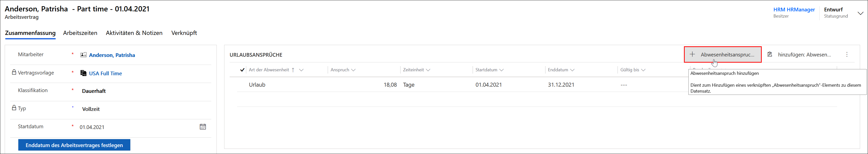Open the Zeiteinheit column dropdown
The height and width of the screenshot is (154, 868).
coord(428,70)
